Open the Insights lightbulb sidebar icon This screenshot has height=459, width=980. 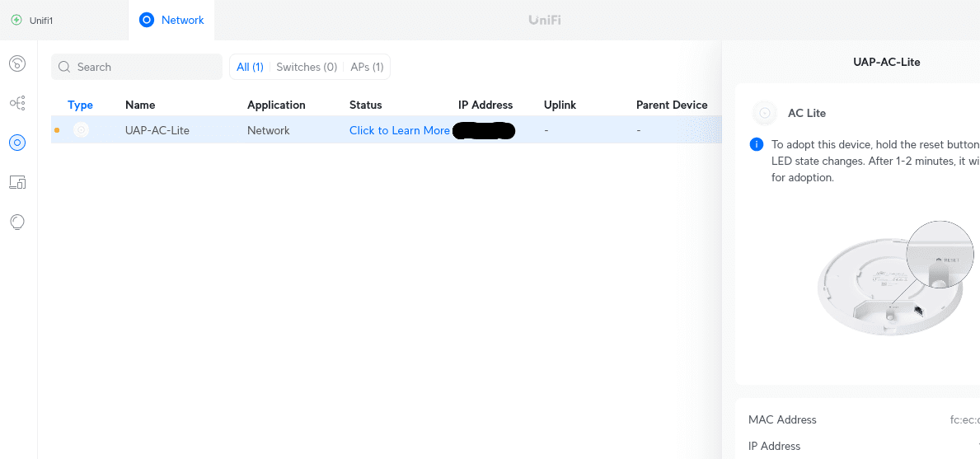17,222
